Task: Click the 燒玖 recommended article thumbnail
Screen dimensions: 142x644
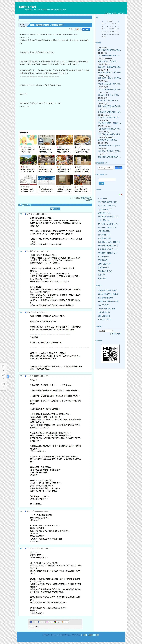Action: point(82,180)
